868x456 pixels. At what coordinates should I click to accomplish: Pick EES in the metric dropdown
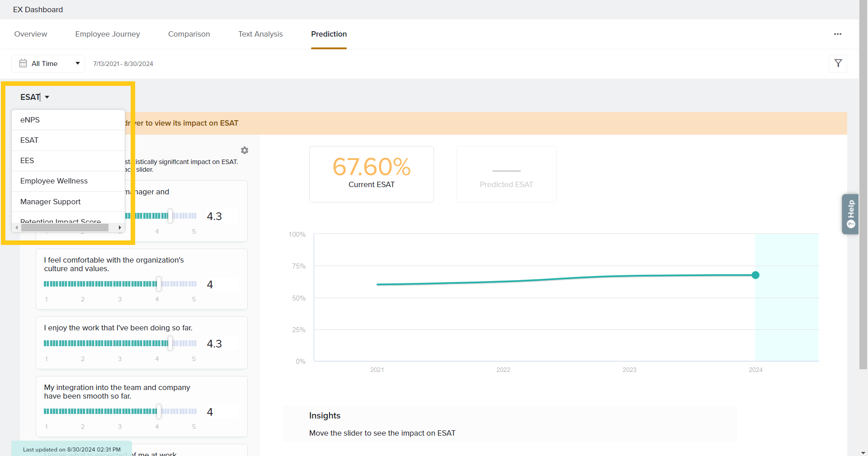[x=27, y=160]
